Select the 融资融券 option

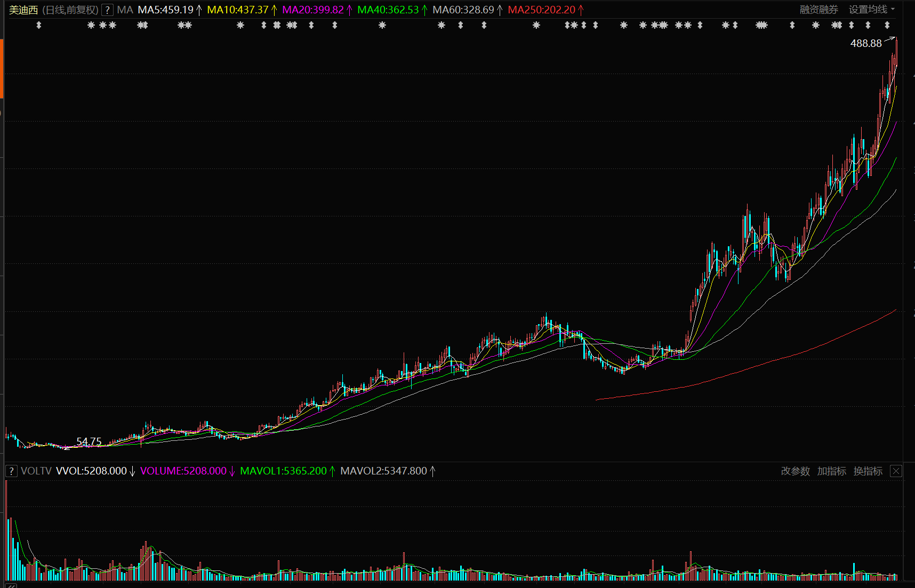coord(818,10)
